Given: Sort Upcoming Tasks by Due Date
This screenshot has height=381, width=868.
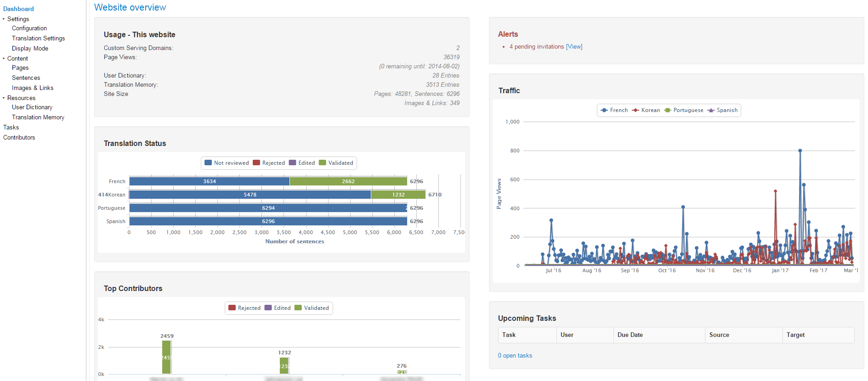Looking at the screenshot, I should point(659,335).
